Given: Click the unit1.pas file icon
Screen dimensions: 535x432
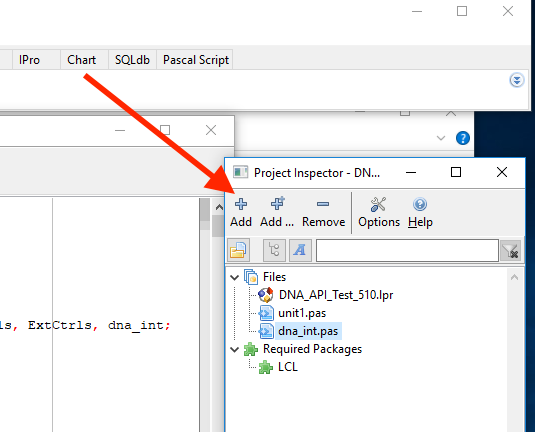Looking at the screenshot, I should 266,313.
